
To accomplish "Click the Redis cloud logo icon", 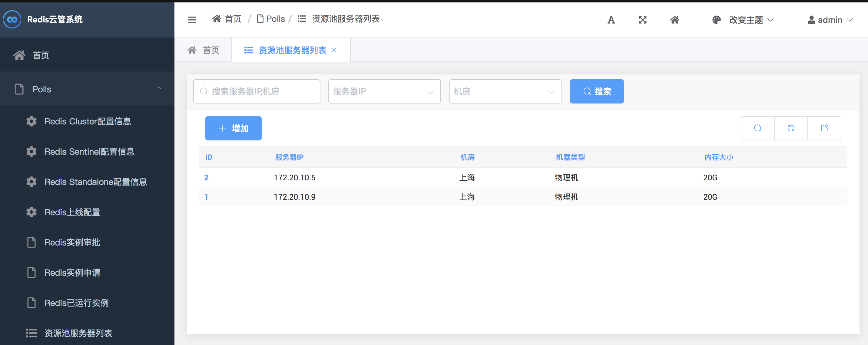I will point(12,20).
